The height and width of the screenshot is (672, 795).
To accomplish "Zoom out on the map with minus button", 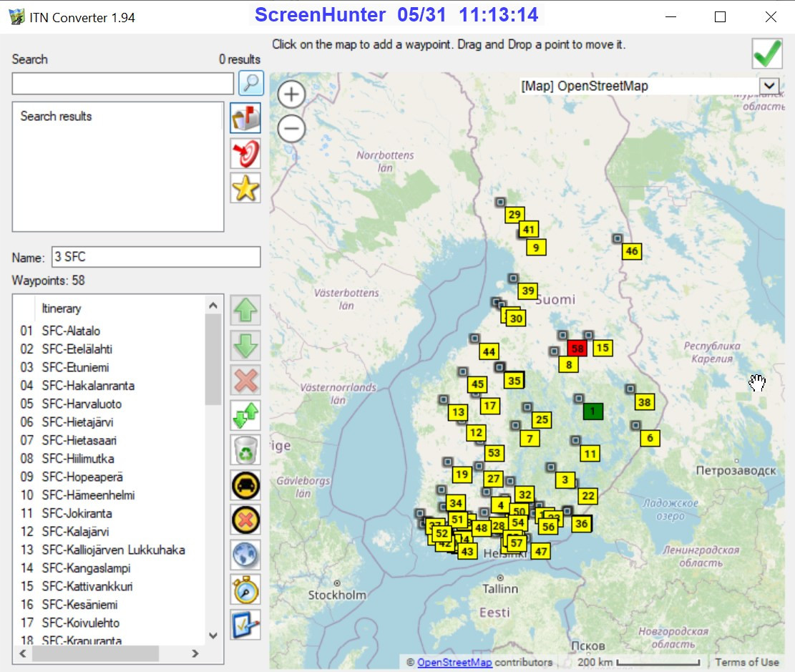I will tap(291, 129).
